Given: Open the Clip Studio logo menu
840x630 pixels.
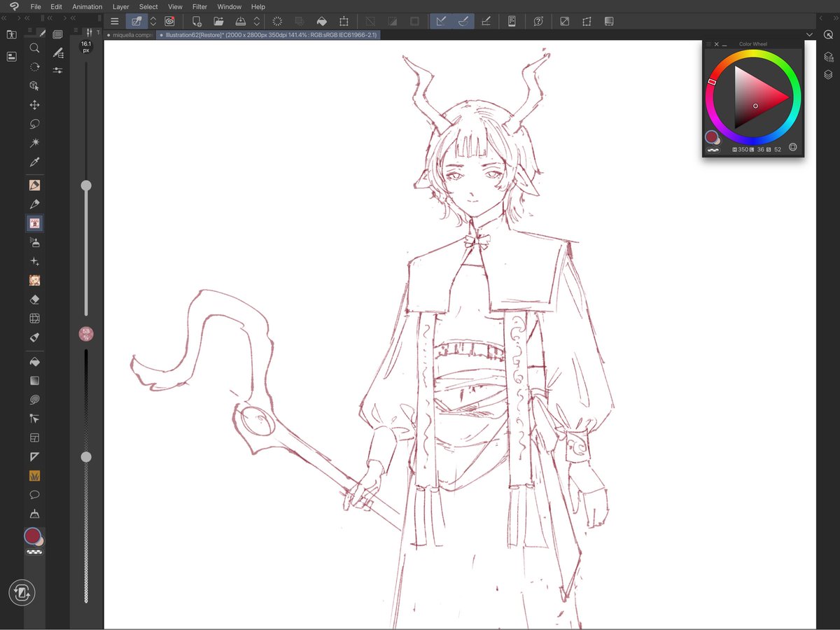Looking at the screenshot, I should tap(13, 6).
